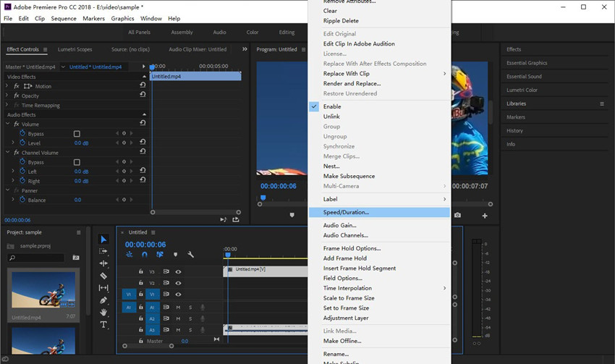
Task: Open the Sequence menu in menu bar
Action: pyautogui.click(x=63, y=18)
